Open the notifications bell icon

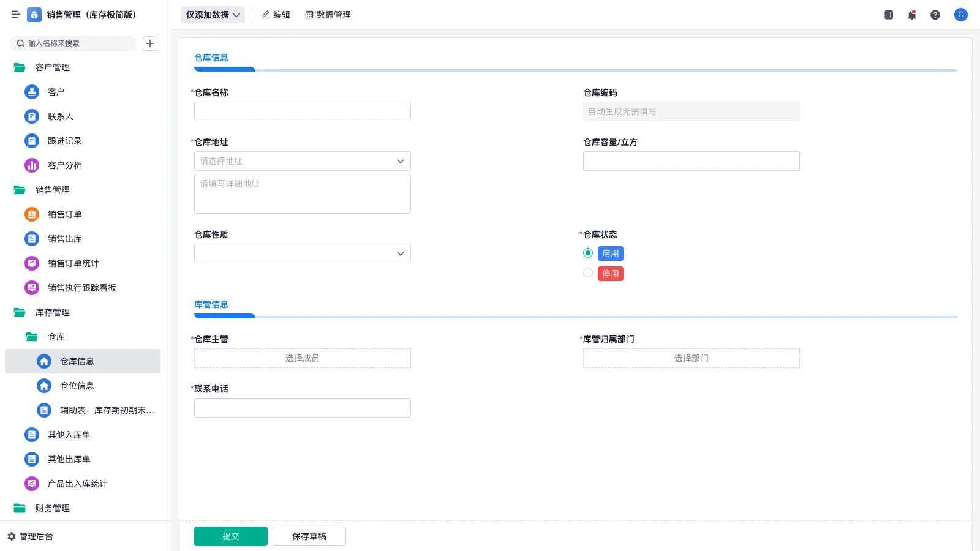[x=911, y=15]
